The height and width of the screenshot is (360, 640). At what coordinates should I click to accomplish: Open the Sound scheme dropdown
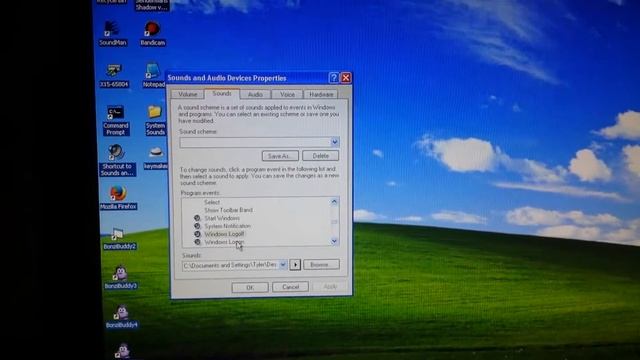pos(335,142)
